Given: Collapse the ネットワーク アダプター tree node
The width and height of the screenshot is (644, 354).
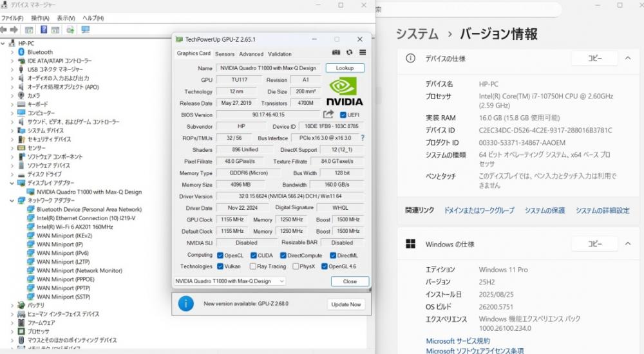Looking at the screenshot, I should (x=12, y=200).
